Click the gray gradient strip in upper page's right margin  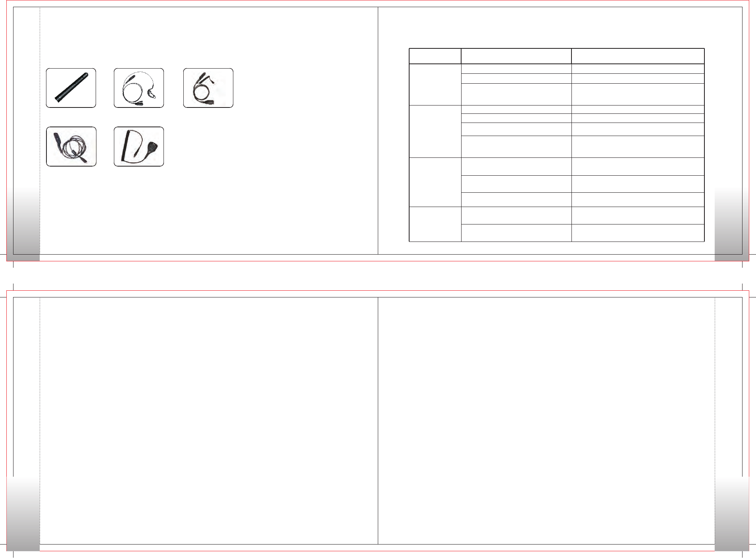pos(732,224)
